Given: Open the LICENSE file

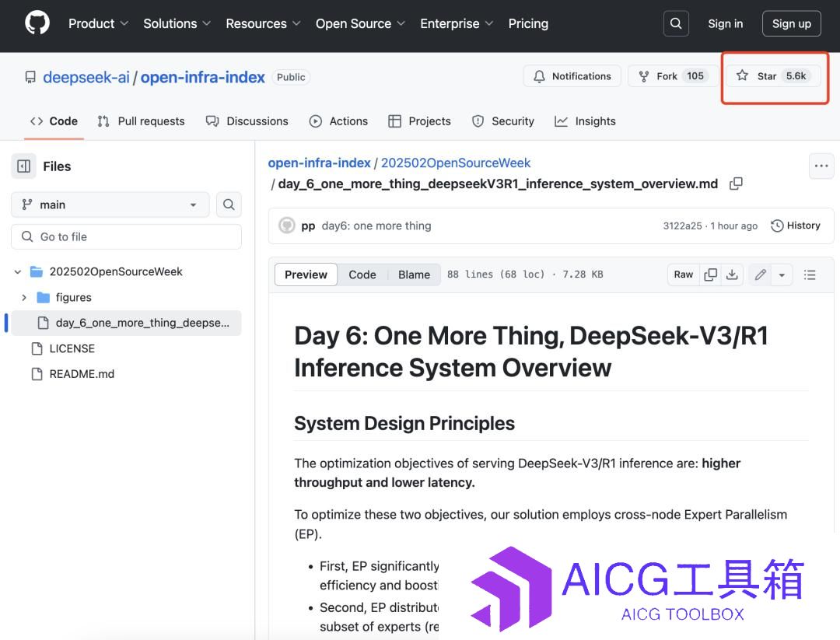Looking at the screenshot, I should 72,348.
